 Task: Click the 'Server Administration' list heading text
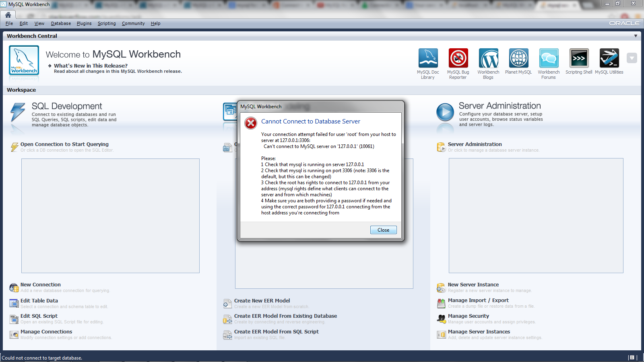pos(475,144)
